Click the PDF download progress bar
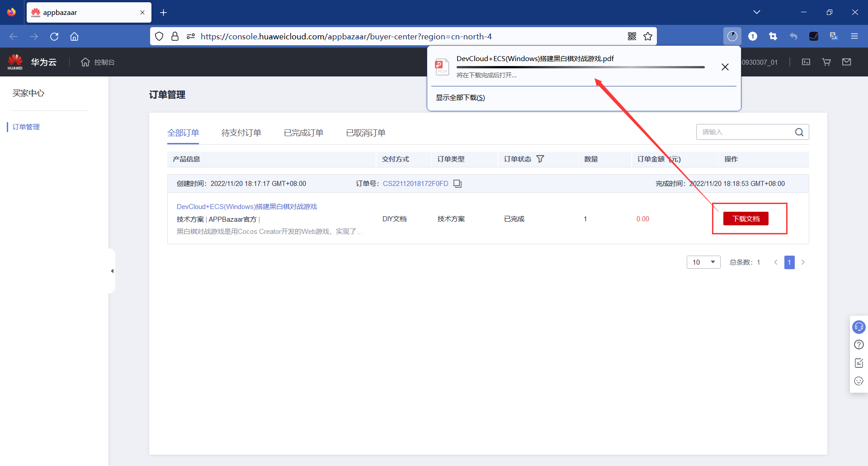 click(x=580, y=67)
